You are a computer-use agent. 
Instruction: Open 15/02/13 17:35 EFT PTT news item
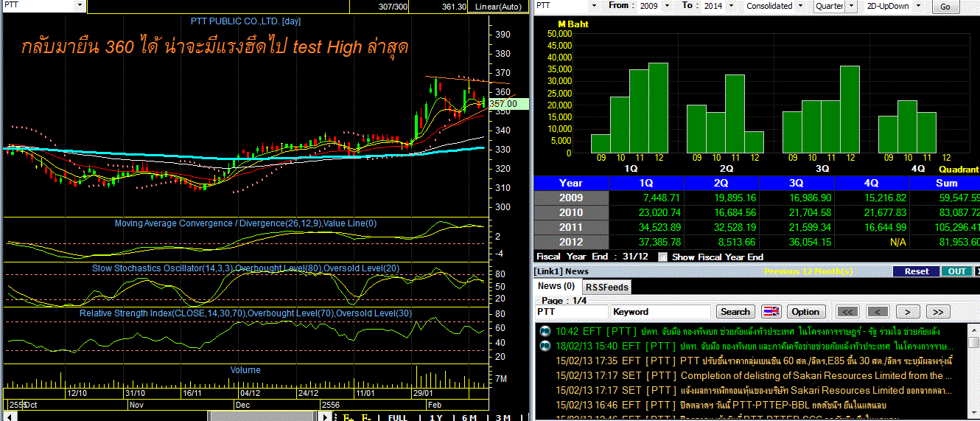click(x=755, y=361)
